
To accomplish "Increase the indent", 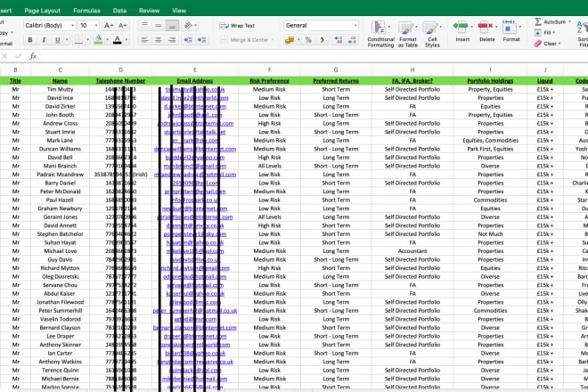I will [x=201, y=40].
